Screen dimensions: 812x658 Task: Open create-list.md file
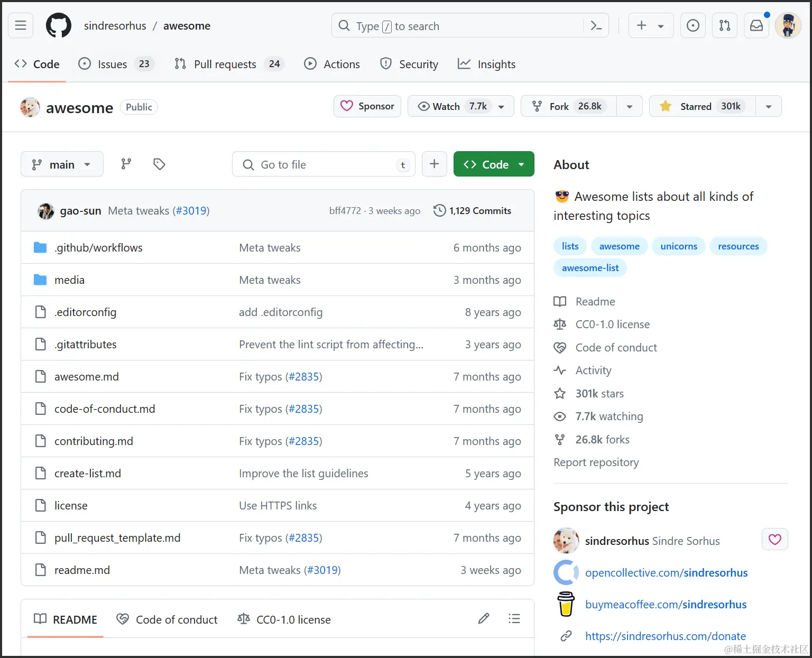coord(88,473)
